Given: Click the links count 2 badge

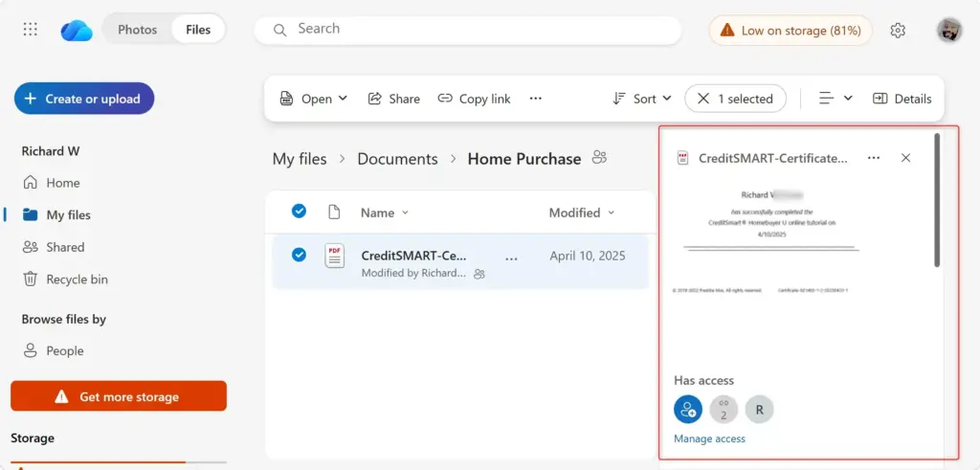Looking at the screenshot, I should (x=724, y=410).
